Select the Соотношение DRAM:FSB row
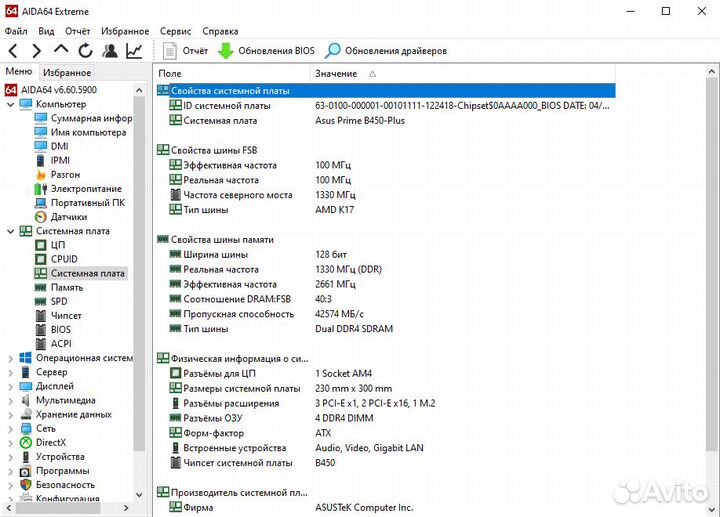Screen dimensions: 720x517 (386, 299)
